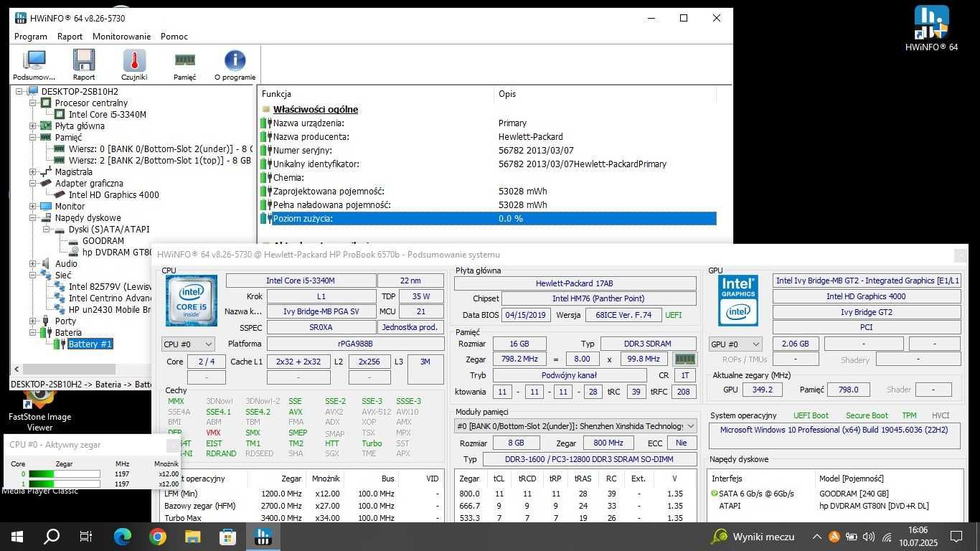Open the Pomoc menu
Viewport: 980px width, 551px height.
(x=174, y=37)
